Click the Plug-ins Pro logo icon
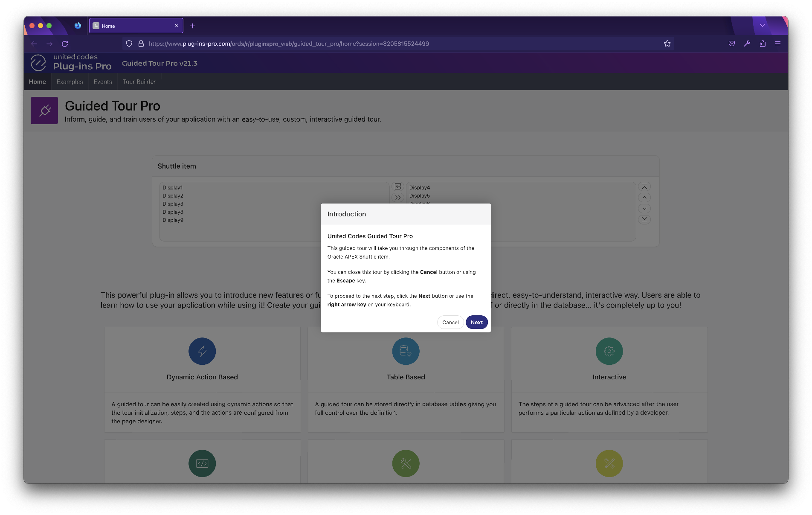Screen dimensions: 812x515 [x=38, y=63]
